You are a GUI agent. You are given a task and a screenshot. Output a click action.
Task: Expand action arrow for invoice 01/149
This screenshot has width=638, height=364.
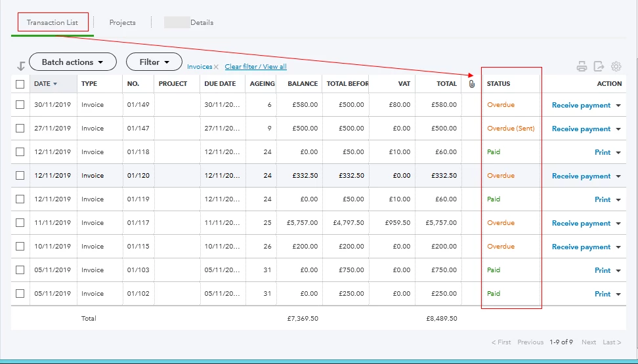[618, 106]
